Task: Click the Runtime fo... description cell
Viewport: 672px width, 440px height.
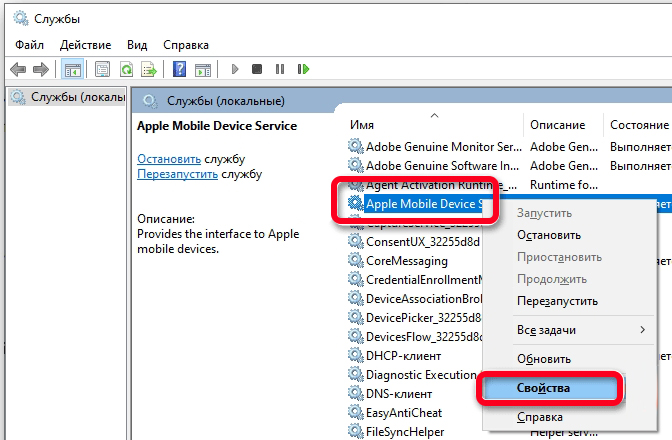Action: coord(564,185)
